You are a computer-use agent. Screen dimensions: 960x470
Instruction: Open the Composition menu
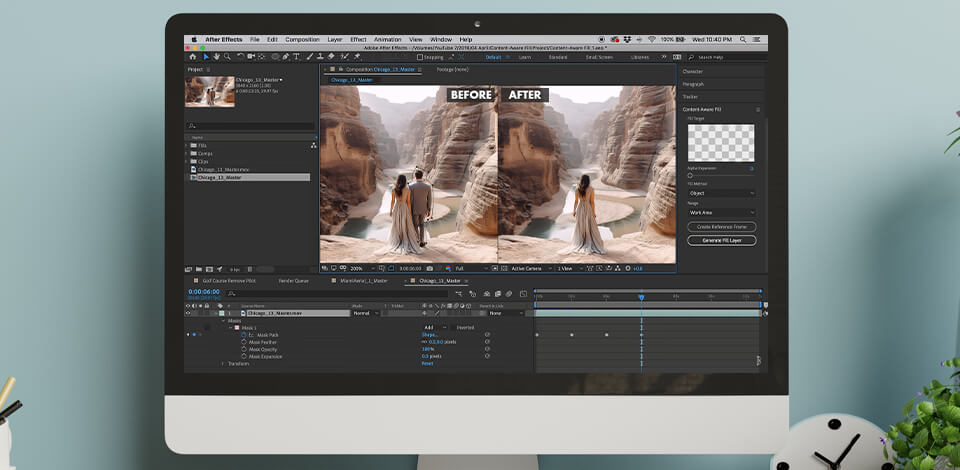coord(302,39)
